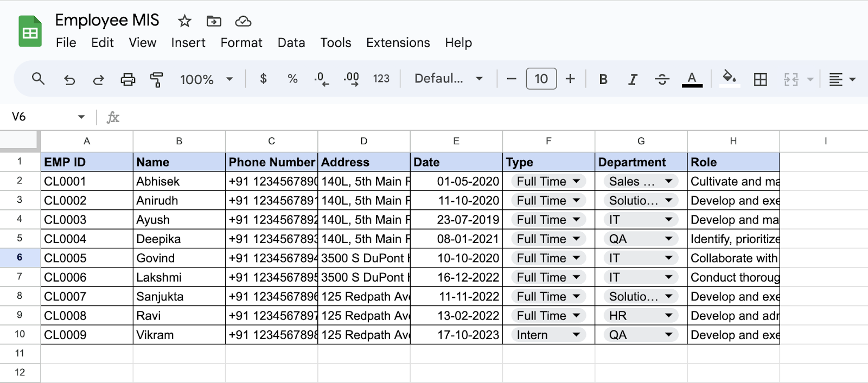The width and height of the screenshot is (868, 383).
Task: Select column A header
Action: click(x=87, y=141)
